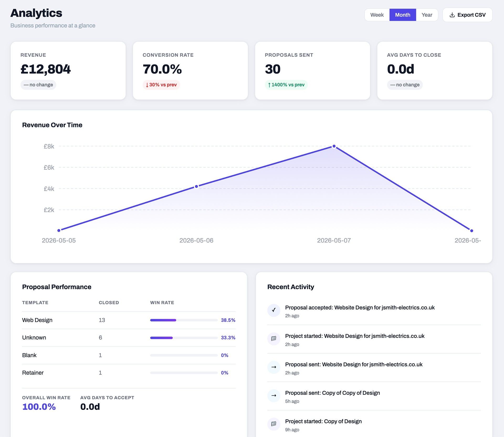This screenshot has width=504, height=437.
Task: Click arrow icon for Proposal sent: Website Design
Action: pyautogui.click(x=274, y=367)
